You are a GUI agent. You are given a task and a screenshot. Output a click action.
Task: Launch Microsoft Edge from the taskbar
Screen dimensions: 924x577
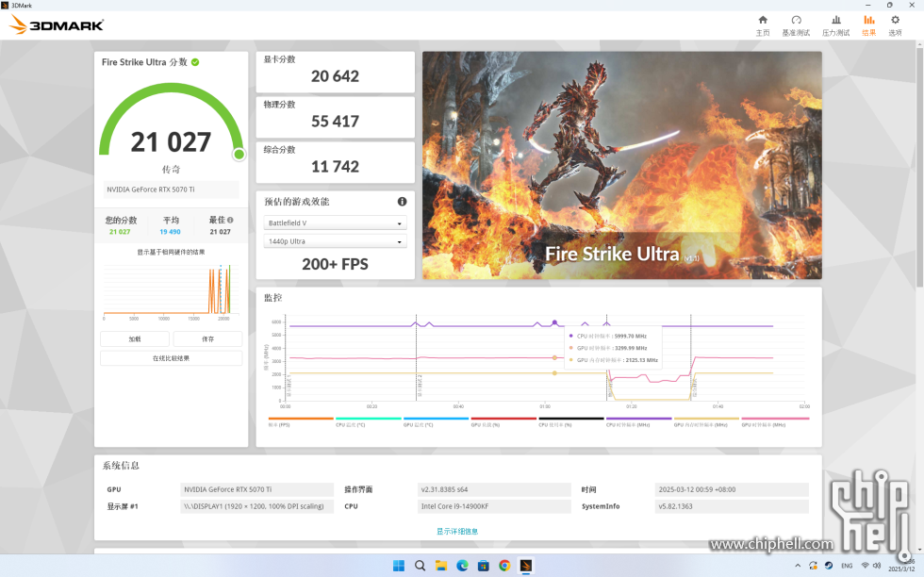tap(462, 566)
